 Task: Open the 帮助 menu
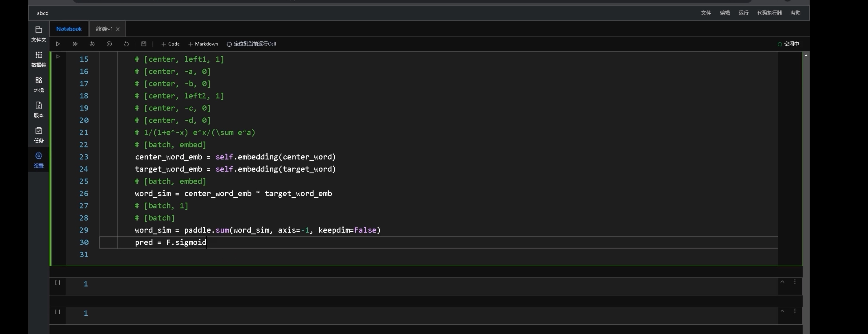[x=795, y=13]
